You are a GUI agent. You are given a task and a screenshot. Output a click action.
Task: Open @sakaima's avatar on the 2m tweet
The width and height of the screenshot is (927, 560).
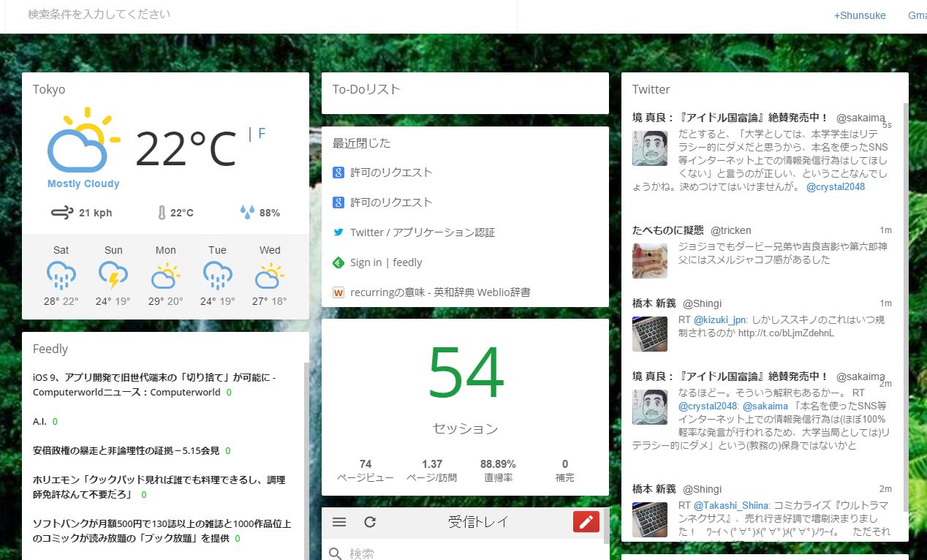[x=650, y=407]
